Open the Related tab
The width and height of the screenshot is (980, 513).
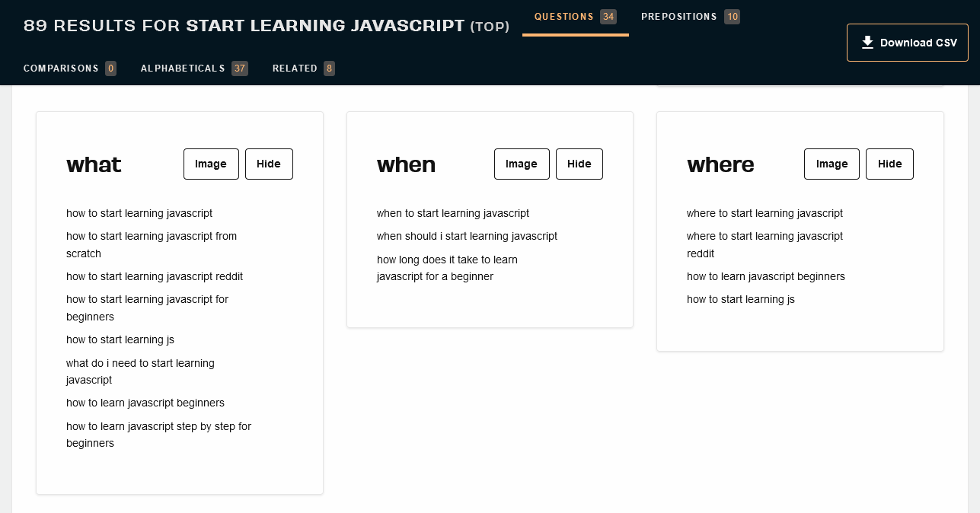point(304,69)
